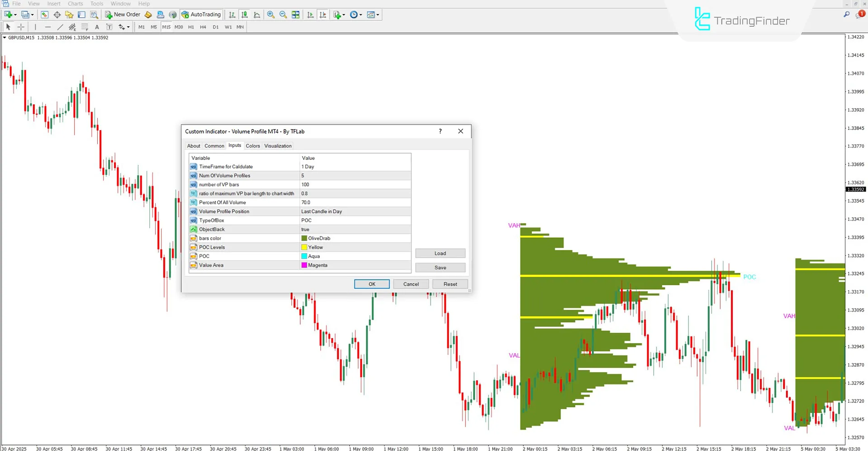Switch the chart to candlestick display

[244, 14]
